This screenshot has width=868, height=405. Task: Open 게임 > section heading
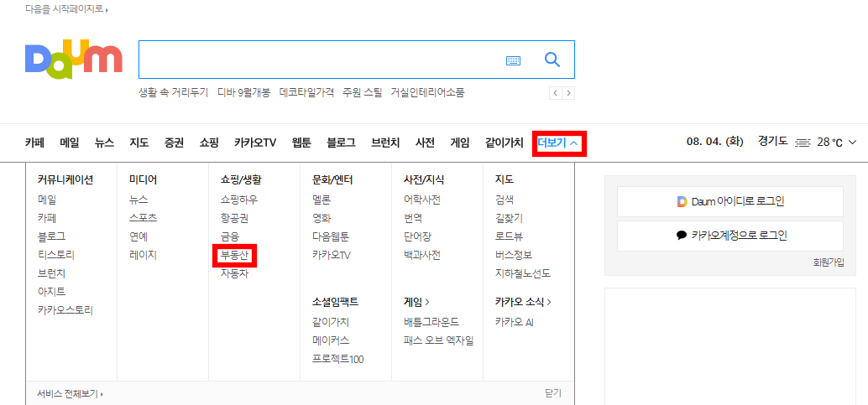point(417,302)
